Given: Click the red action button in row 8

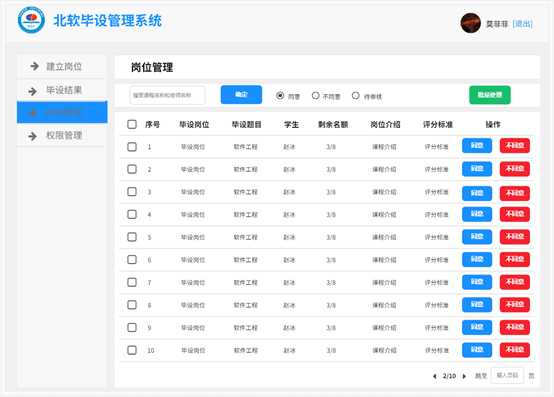Looking at the screenshot, I should click(x=514, y=304).
